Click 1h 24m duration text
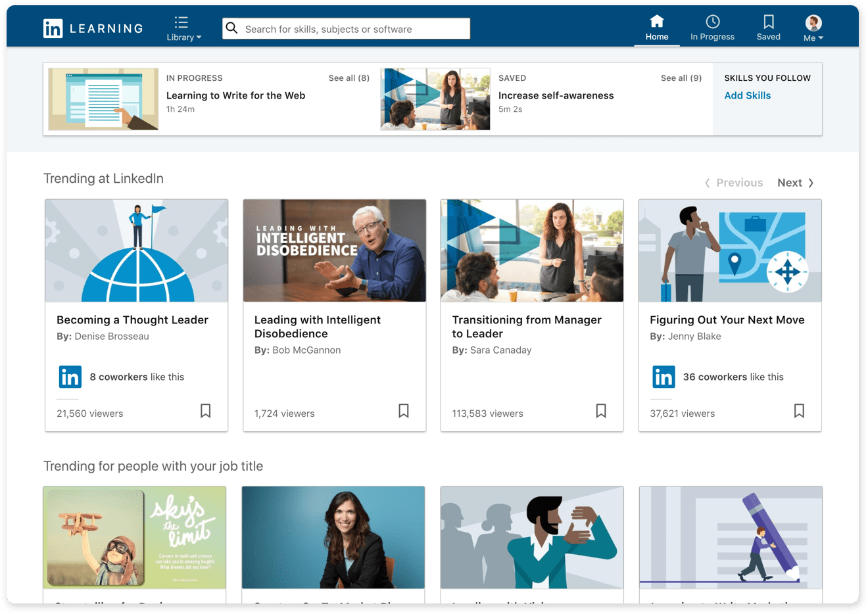 tap(180, 109)
